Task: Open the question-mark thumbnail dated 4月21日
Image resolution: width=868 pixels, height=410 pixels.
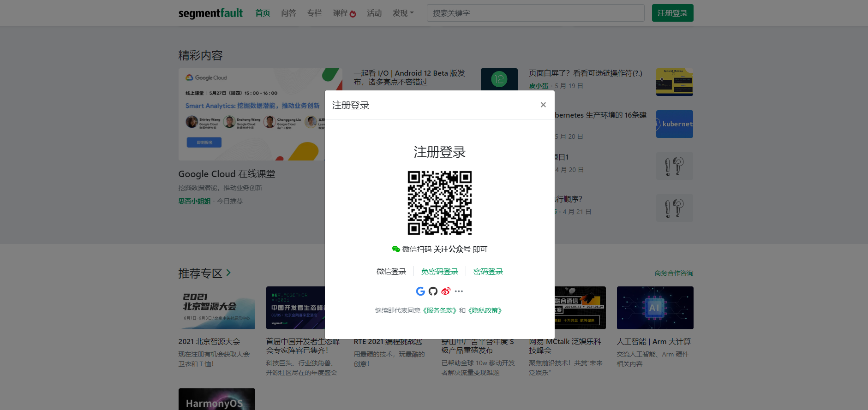Action: click(674, 208)
